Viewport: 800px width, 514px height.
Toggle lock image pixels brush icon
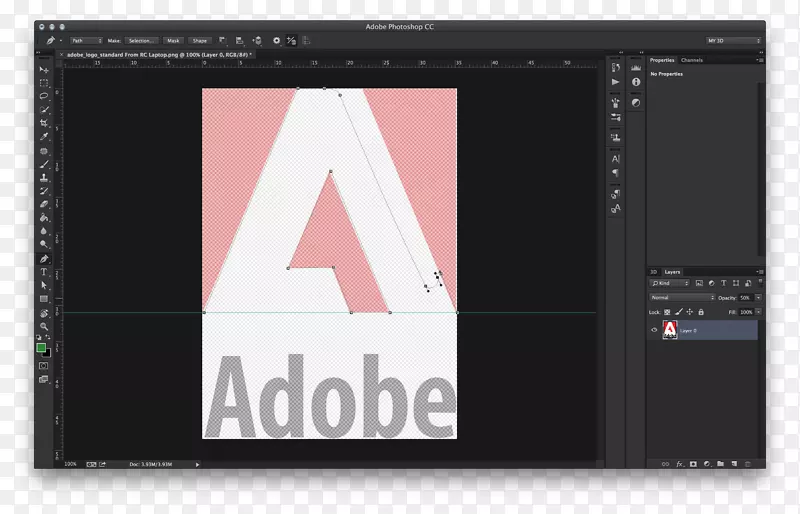coord(679,312)
